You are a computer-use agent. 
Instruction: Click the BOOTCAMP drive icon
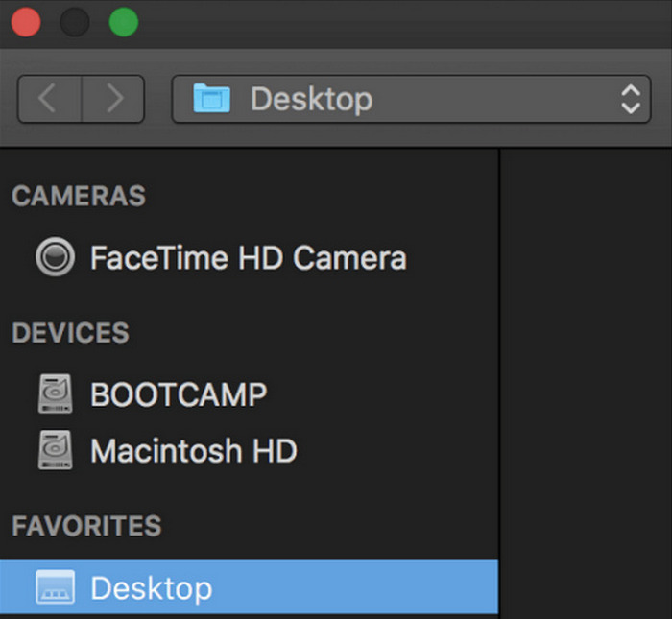55,393
